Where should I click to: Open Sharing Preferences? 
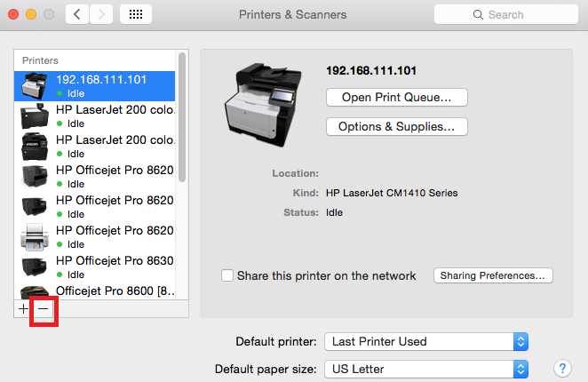493,275
